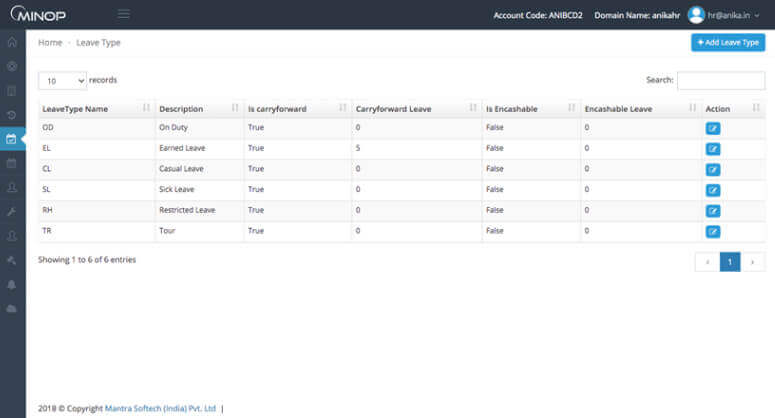Select the wrench tools icon in sidebar
Screen dimensions: 775x418
(x=12, y=212)
